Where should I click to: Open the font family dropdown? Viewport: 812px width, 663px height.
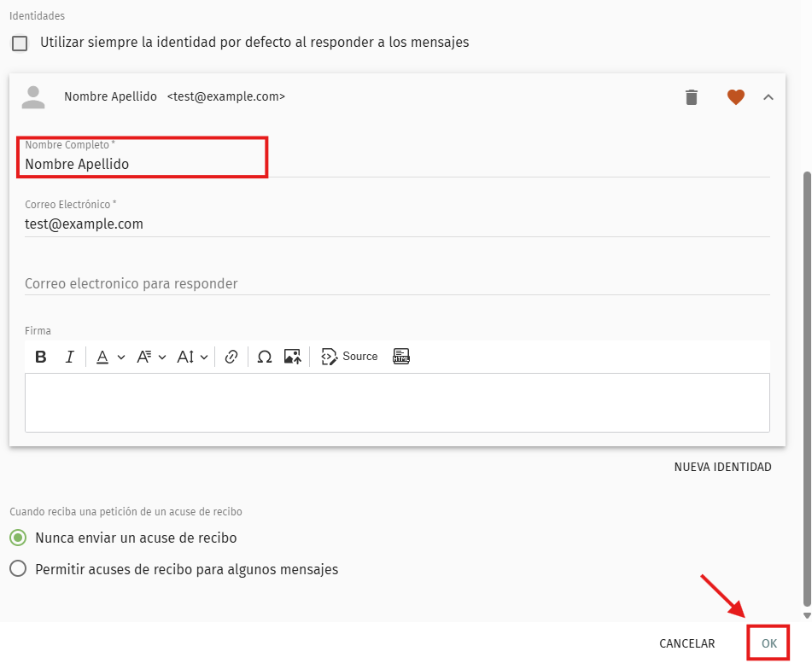pyautogui.click(x=151, y=357)
